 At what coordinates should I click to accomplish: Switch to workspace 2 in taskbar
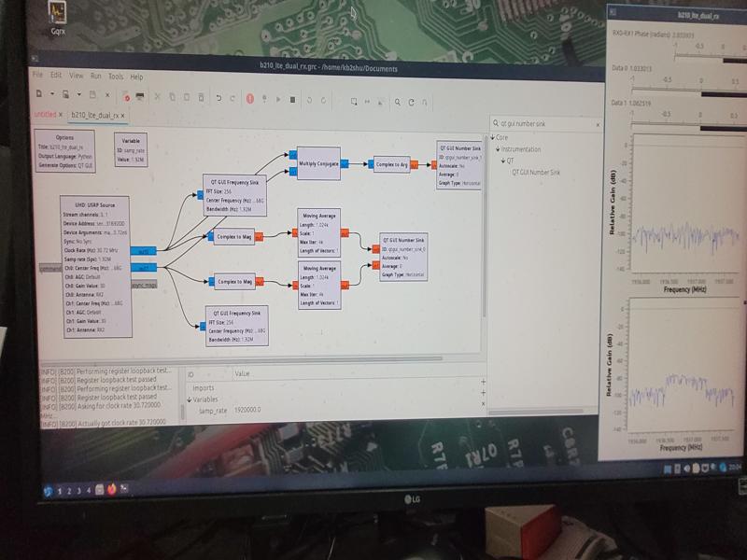69,491
